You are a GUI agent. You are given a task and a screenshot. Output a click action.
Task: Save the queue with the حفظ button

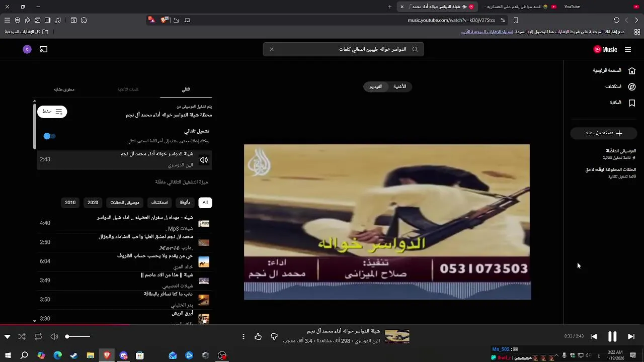pyautogui.click(x=52, y=112)
